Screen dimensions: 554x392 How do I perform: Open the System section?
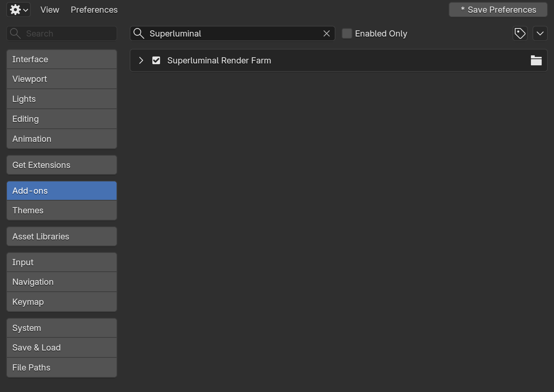[62, 328]
